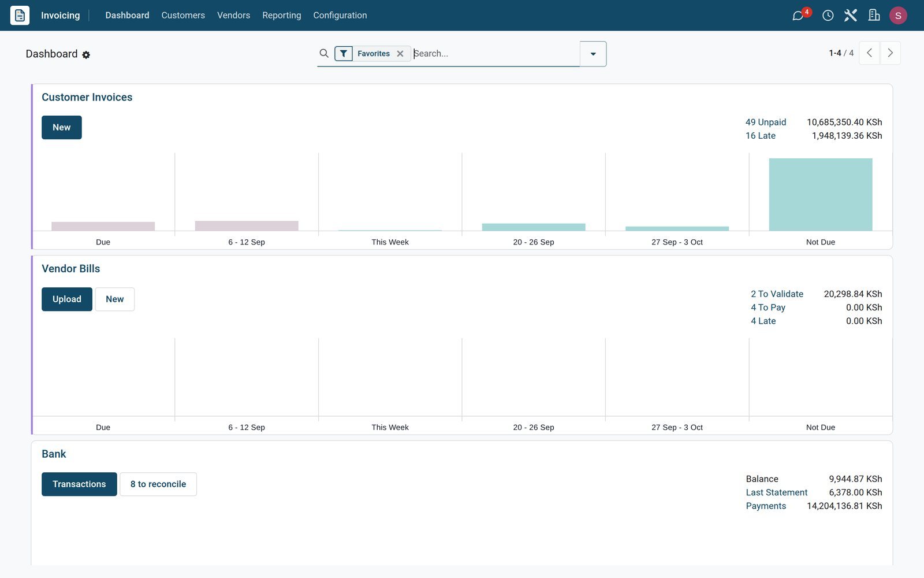
Task: Click the search magnifier icon
Action: pos(324,53)
